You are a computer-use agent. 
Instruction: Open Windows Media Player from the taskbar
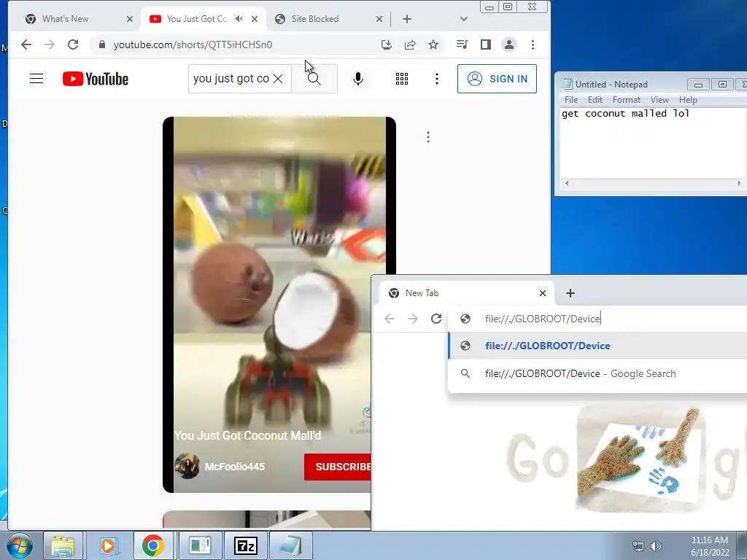[108, 545]
